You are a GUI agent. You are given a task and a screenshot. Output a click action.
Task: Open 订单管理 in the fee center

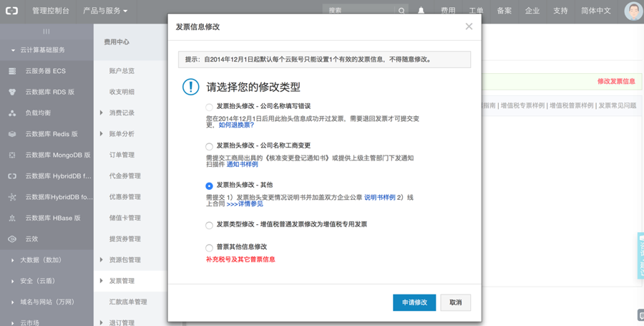122,155
